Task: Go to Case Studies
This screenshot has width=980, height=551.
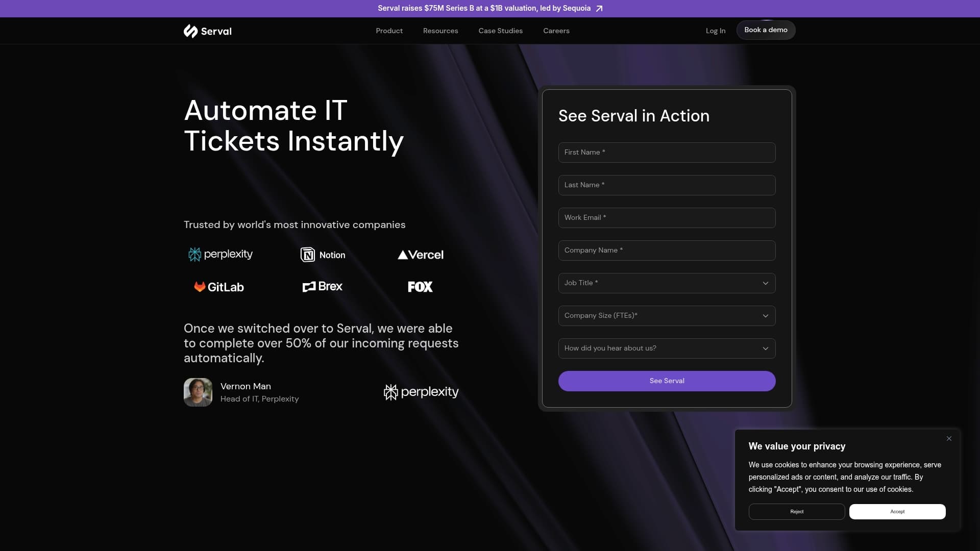Action: (501, 31)
